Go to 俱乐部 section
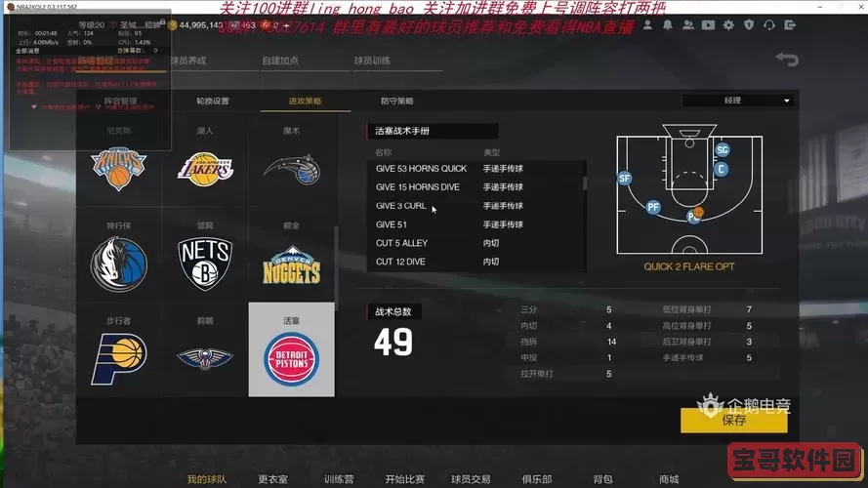Viewport: 868px width, 488px height. click(x=537, y=479)
